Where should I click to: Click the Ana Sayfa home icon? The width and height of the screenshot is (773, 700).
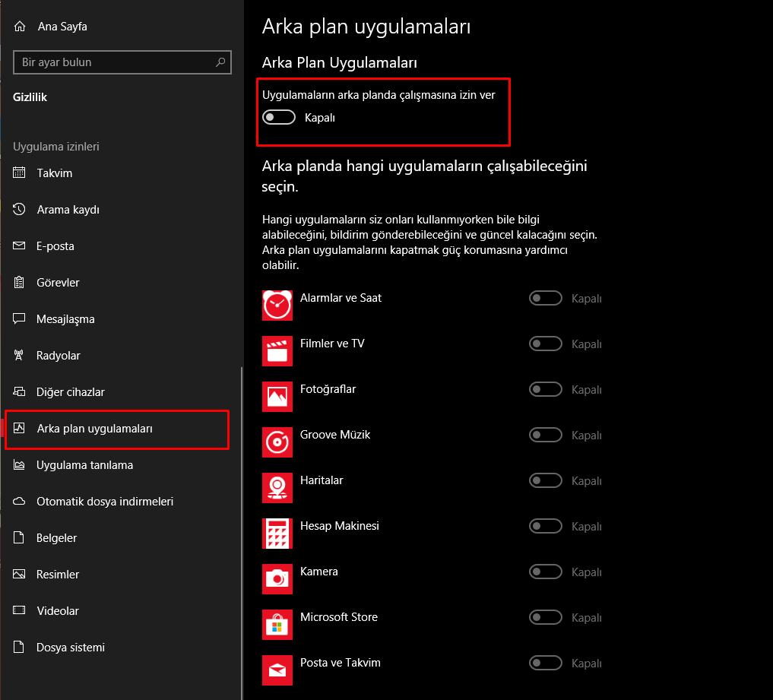[20, 26]
